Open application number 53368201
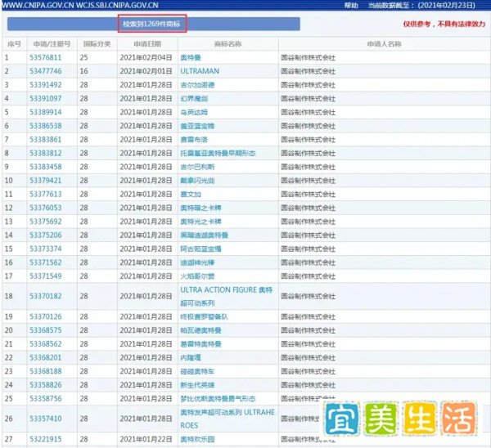The height and width of the screenshot is (448, 491). pyautogui.click(x=45, y=357)
